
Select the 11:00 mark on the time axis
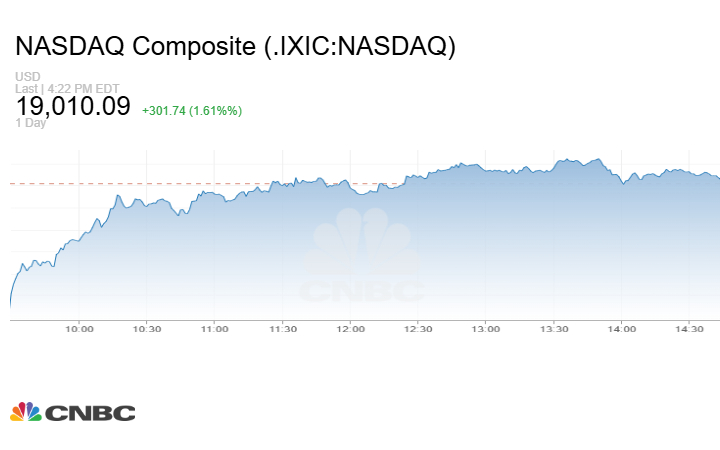pyautogui.click(x=215, y=329)
